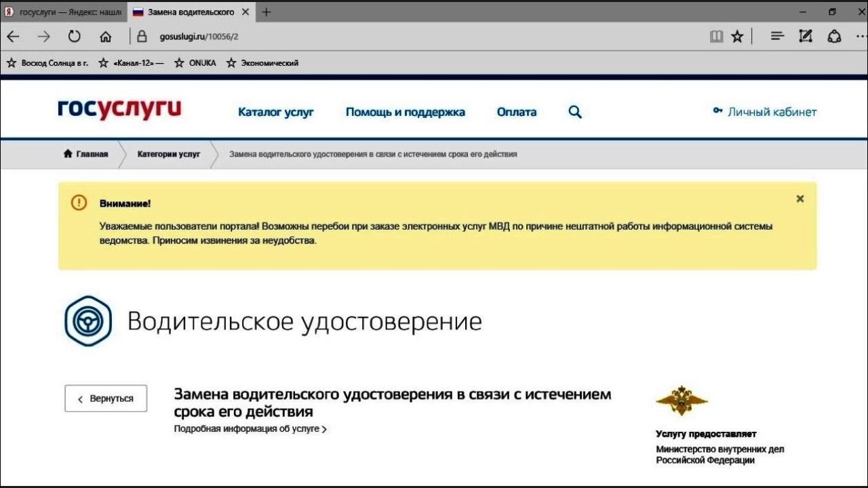Click Министерство внутренних дел text

720,455
